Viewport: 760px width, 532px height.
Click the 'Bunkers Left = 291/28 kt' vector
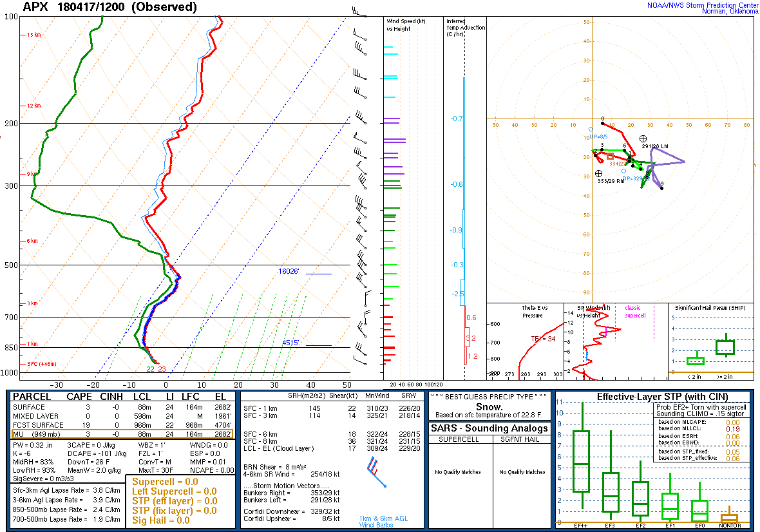tap(291, 500)
